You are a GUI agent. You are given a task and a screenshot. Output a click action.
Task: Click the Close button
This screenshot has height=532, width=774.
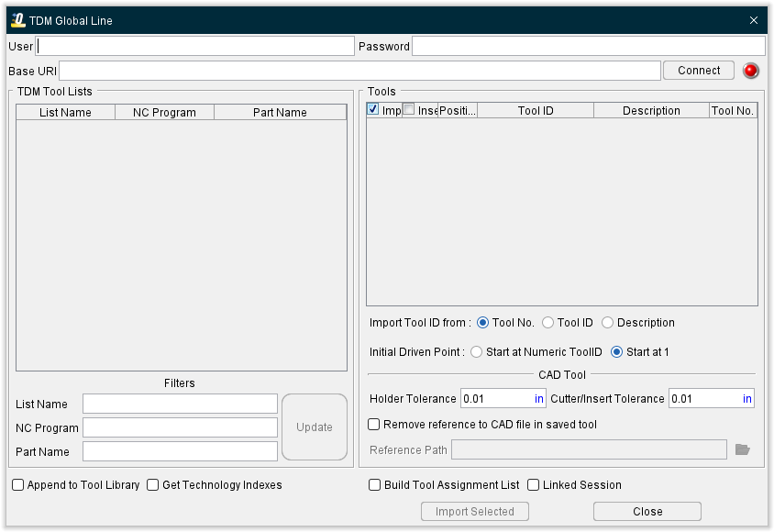(x=647, y=511)
